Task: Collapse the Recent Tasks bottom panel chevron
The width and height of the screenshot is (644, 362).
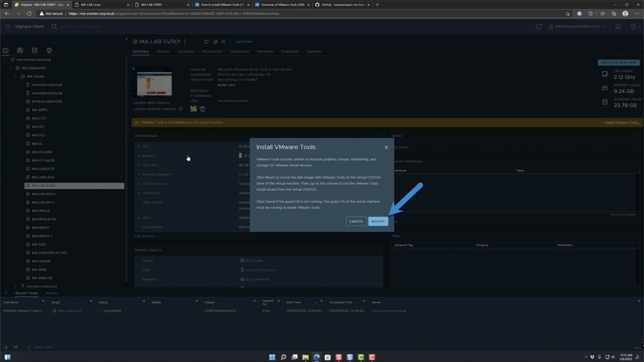Action: click(x=6, y=293)
